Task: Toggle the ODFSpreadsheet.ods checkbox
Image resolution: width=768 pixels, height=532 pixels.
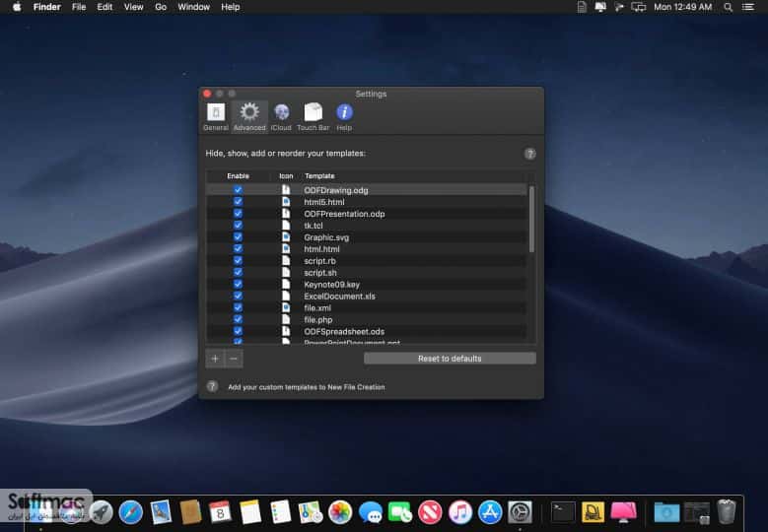Action: click(x=238, y=331)
